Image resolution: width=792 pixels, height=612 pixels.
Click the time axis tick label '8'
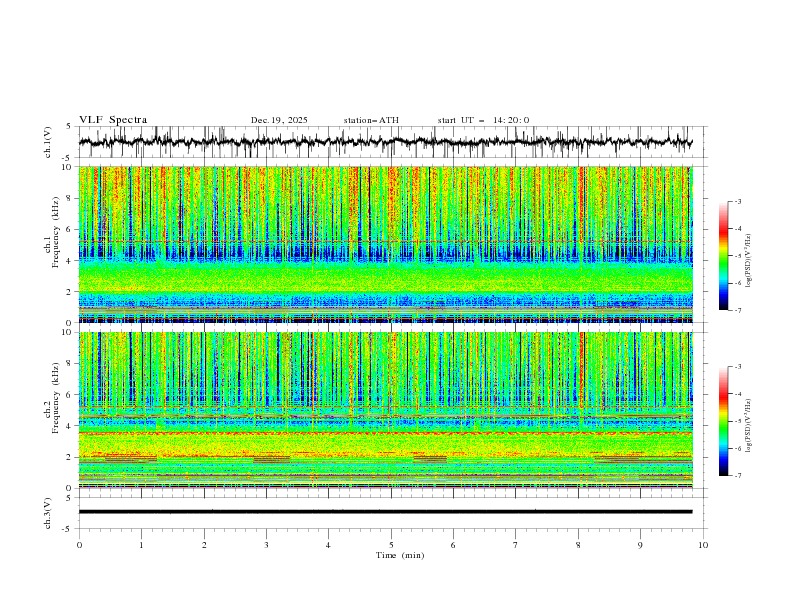578,545
